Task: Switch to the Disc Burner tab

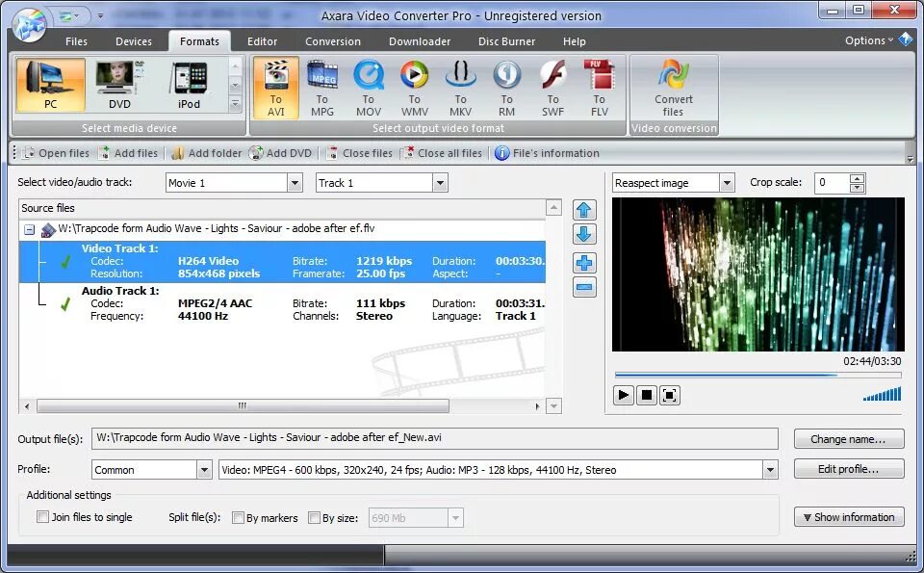Action: pos(506,41)
